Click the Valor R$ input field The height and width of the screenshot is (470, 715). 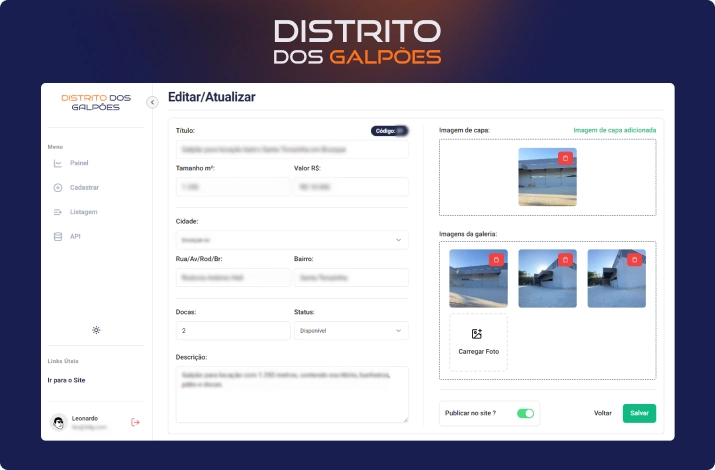coord(351,187)
